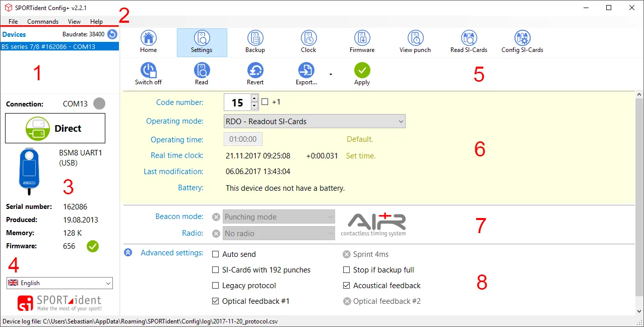Viewport: 644px width, 327px height.
Task: Disable Acoustical feedback checkbox
Action: pyautogui.click(x=347, y=286)
